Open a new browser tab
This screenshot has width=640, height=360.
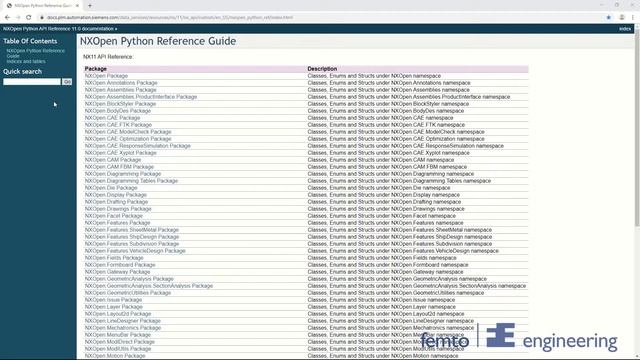pyautogui.click(x=90, y=6)
